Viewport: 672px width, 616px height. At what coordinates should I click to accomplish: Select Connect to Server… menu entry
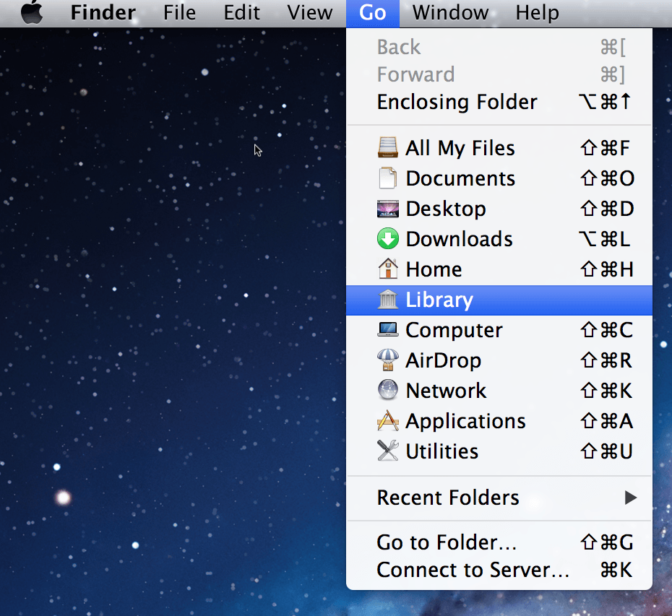click(x=499, y=570)
